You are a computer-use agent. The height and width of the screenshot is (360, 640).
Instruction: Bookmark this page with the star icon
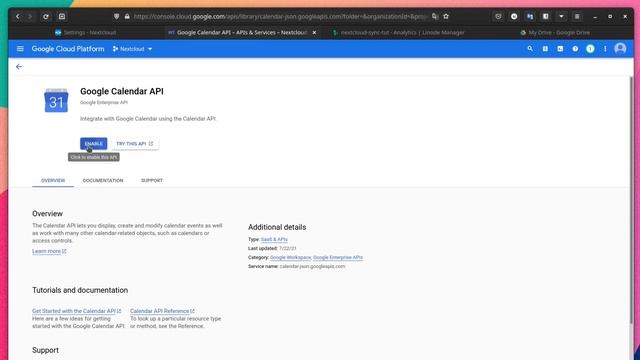[446, 16]
